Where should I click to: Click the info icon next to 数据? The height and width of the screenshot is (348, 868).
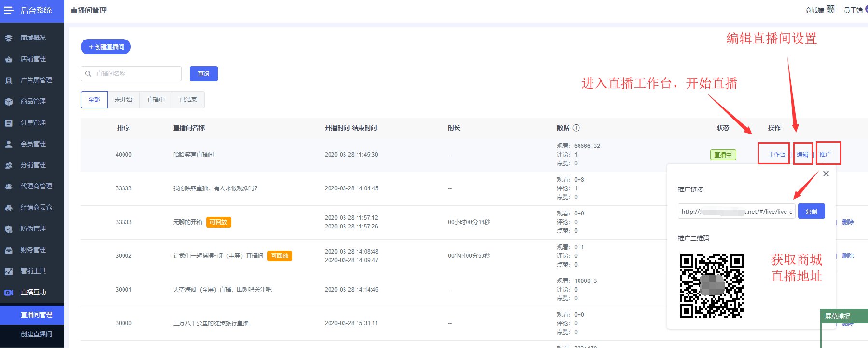click(x=576, y=128)
